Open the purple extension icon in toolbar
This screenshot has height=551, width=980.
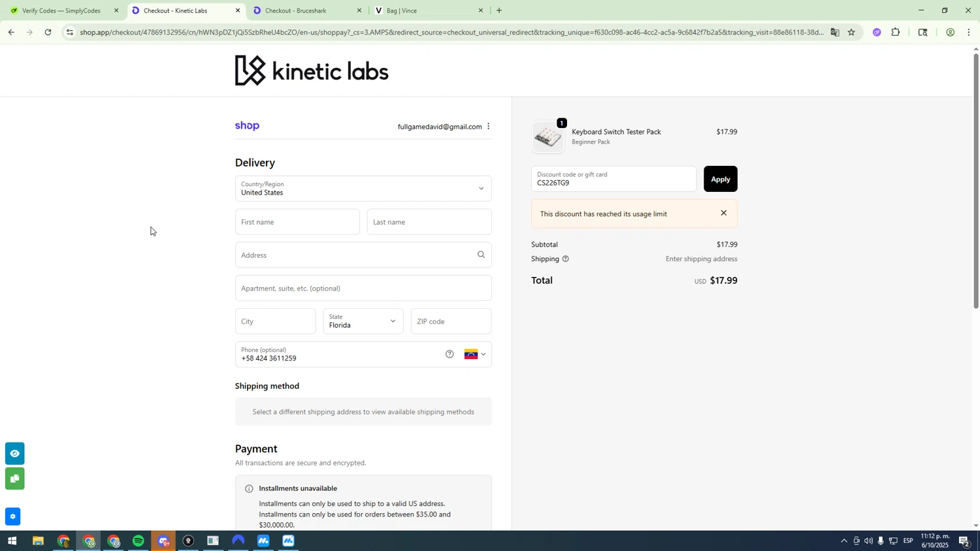click(877, 32)
